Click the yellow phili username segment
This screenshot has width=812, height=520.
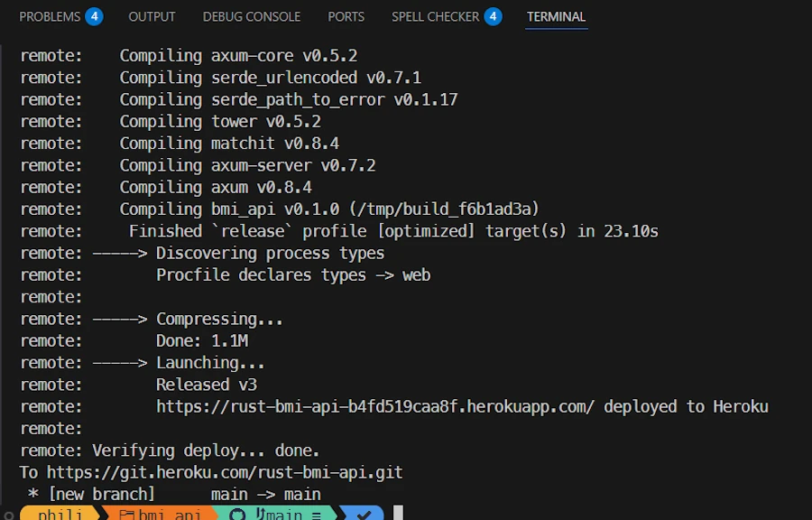(60, 514)
